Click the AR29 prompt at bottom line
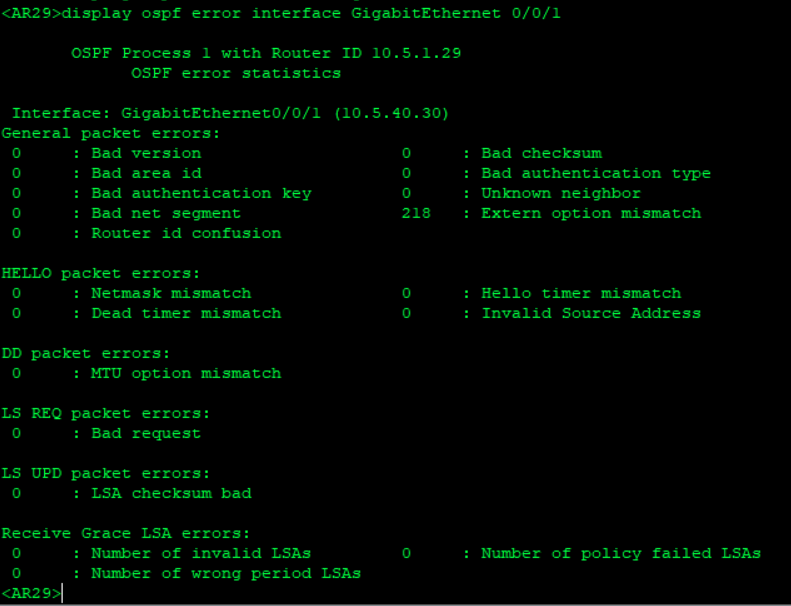Viewport: 791px width, 606px height. (x=31, y=593)
